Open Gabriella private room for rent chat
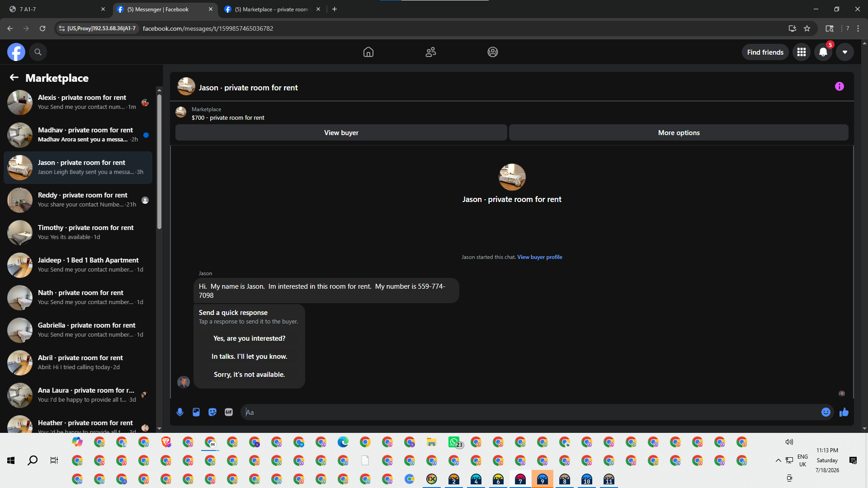The height and width of the screenshot is (488, 868). coord(78,330)
